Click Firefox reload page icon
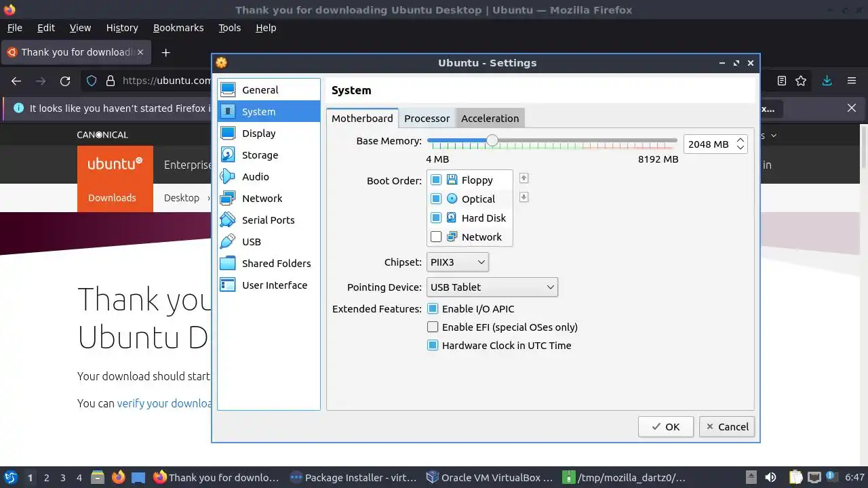 (x=65, y=81)
